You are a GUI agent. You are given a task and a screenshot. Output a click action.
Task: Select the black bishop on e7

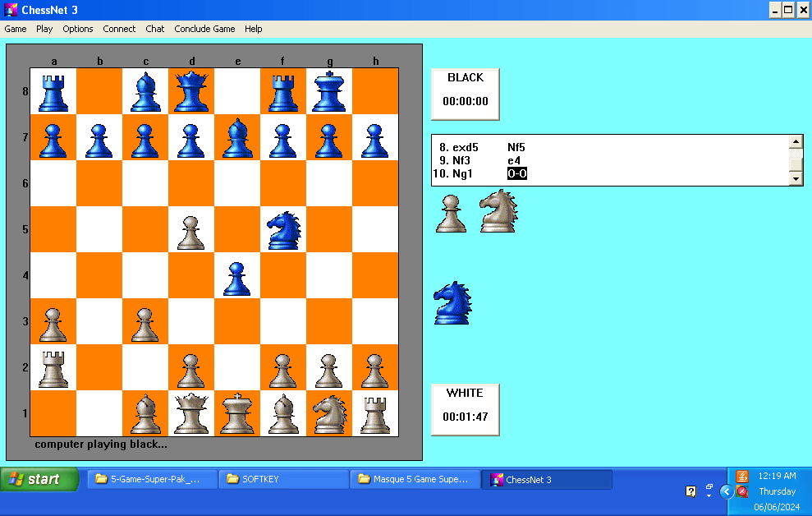pyautogui.click(x=237, y=138)
